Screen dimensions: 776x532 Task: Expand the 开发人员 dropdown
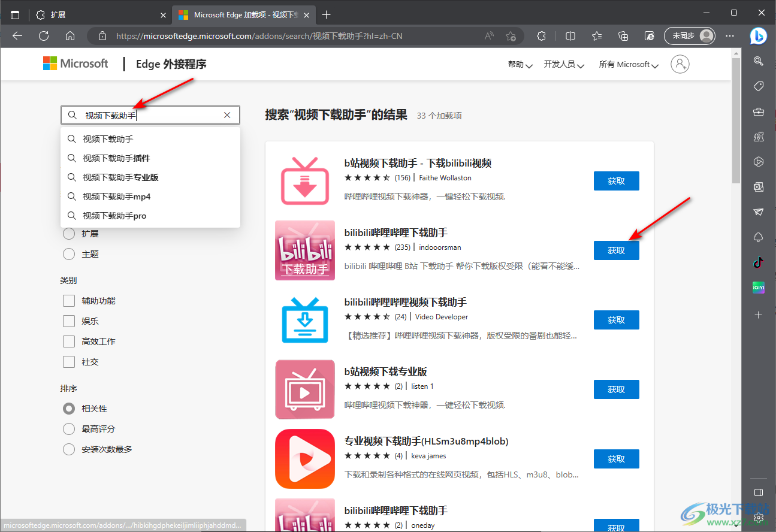[564, 64]
